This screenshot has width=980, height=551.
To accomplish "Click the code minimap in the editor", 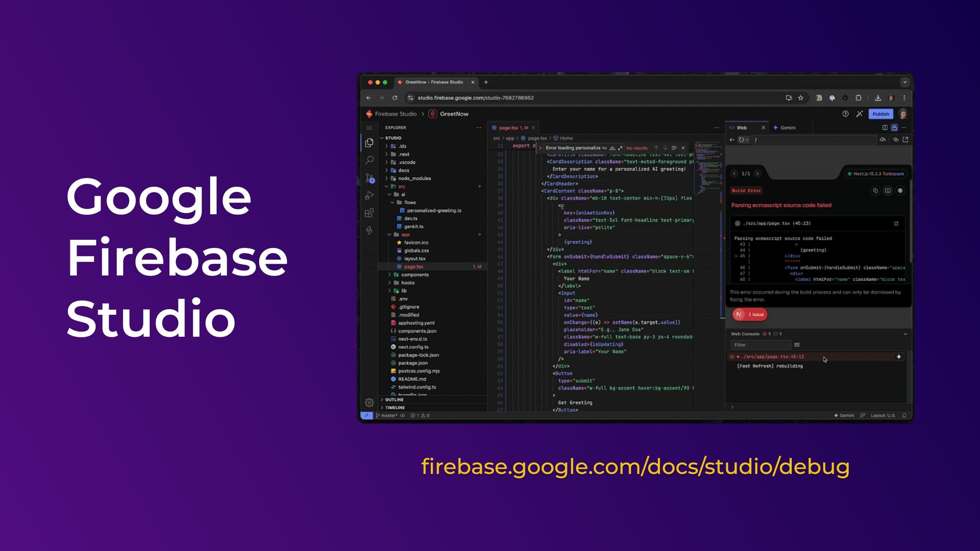I will pyautogui.click(x=708, y=168).
